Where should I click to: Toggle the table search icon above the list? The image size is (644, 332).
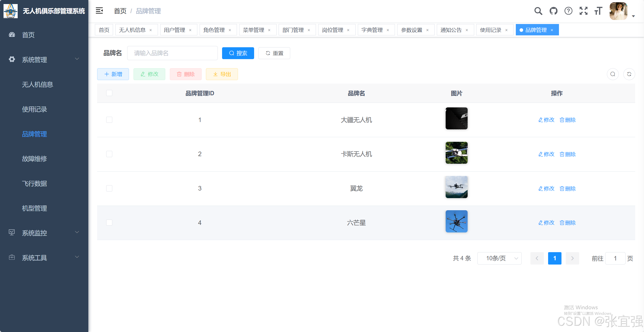coord(612,74)
